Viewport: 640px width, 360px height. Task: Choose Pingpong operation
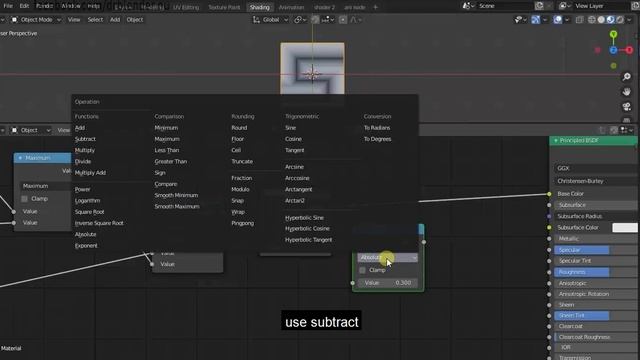[242, 223]
